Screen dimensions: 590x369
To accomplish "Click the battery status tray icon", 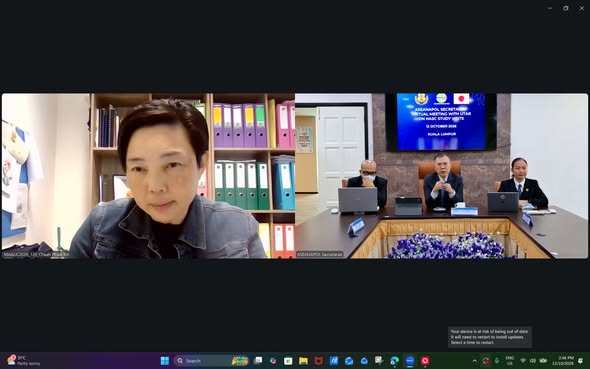I will (543, 361).
